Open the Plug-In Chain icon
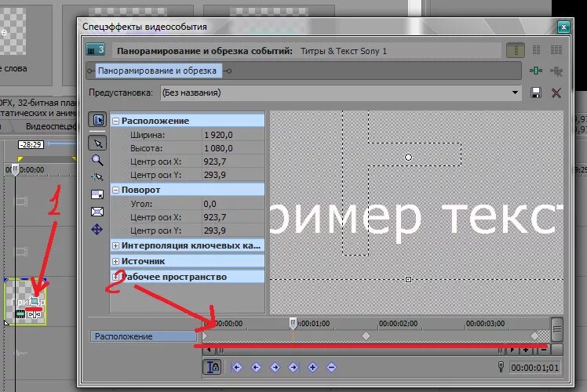Image resolution: width=587 pixels, height=392 pixels. coord(536,71)
